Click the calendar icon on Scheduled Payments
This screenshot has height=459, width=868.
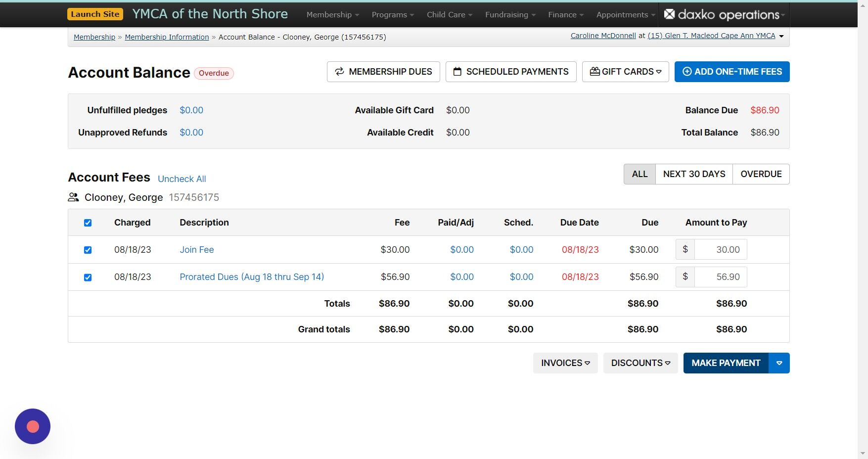457,71
